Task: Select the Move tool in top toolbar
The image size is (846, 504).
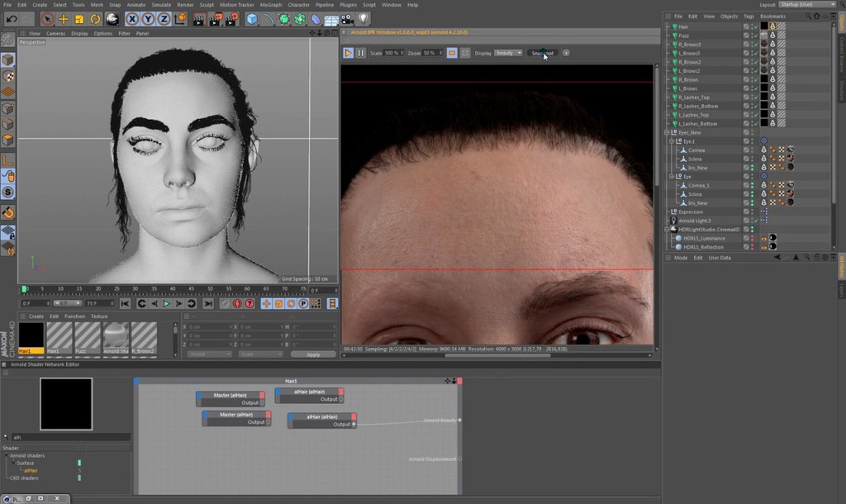Action: (64, 19)
